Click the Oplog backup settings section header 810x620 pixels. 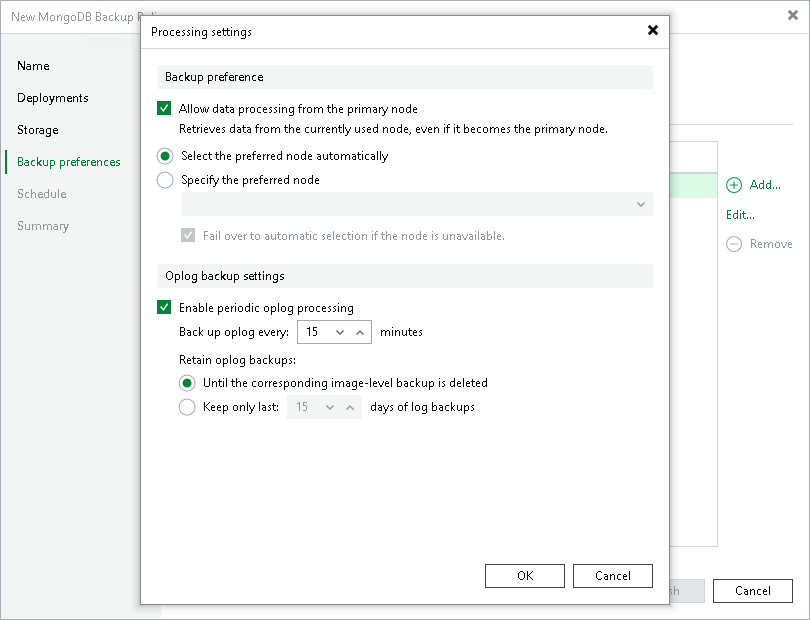[x=405, y=276]
